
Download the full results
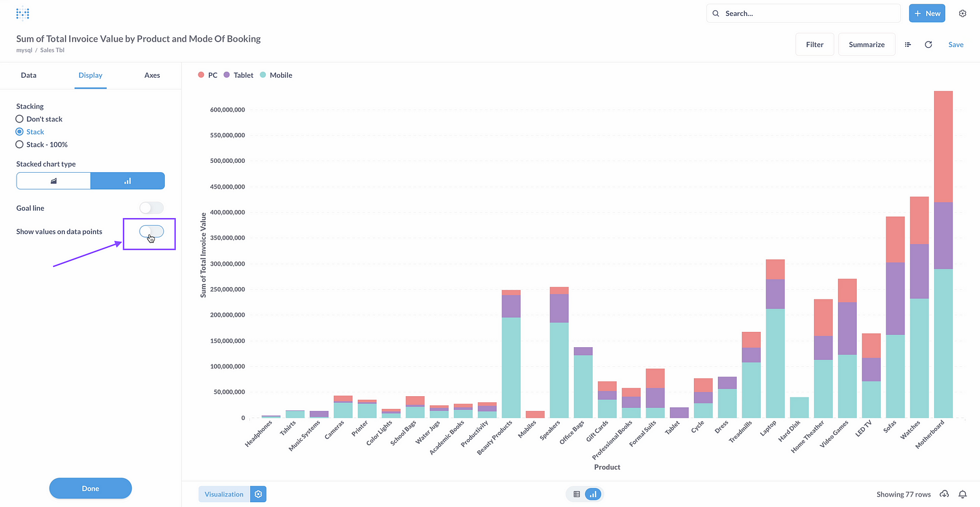click(x=944, y=494)
